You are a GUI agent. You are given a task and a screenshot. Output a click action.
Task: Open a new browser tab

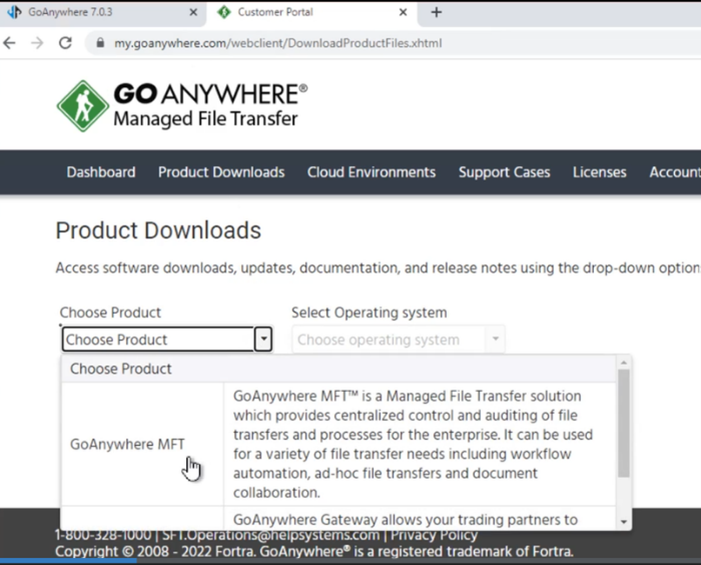pyautogui.click(x=436, y=13)
